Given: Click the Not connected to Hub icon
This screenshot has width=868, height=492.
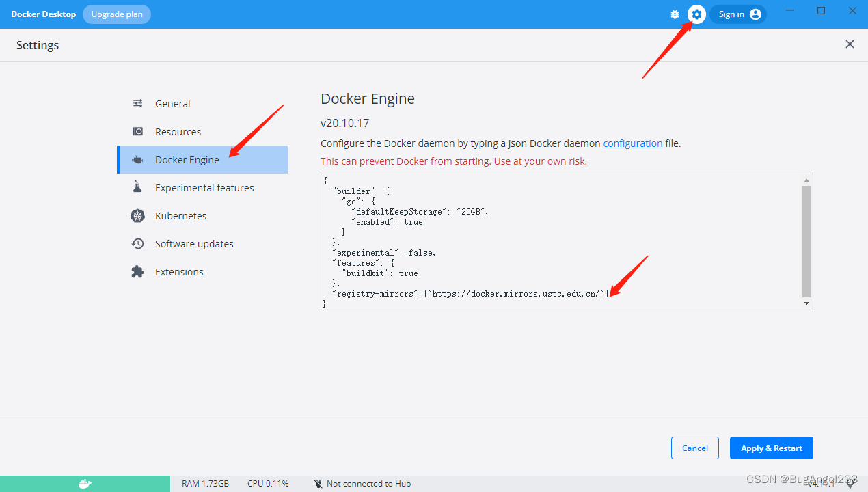Looking at the screenshot, I should [318, 484].
